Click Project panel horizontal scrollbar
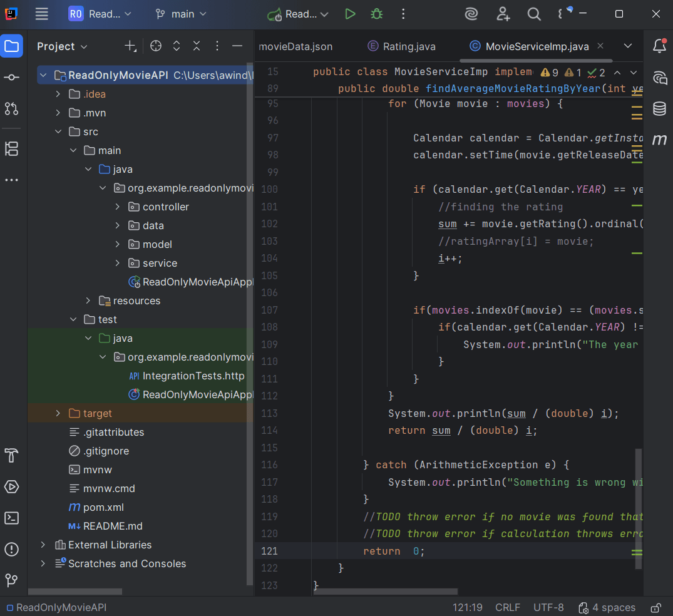 tap(75, 592)
